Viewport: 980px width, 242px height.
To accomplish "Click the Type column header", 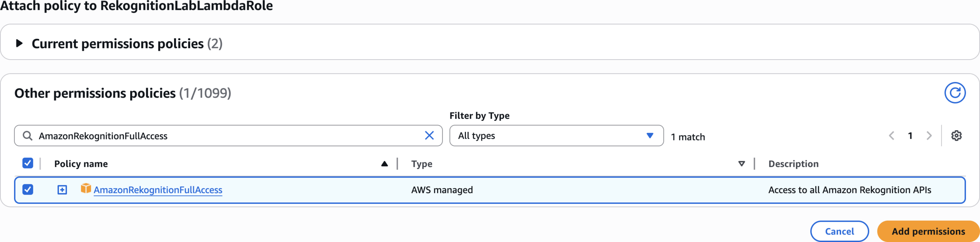I will [421, 164].
